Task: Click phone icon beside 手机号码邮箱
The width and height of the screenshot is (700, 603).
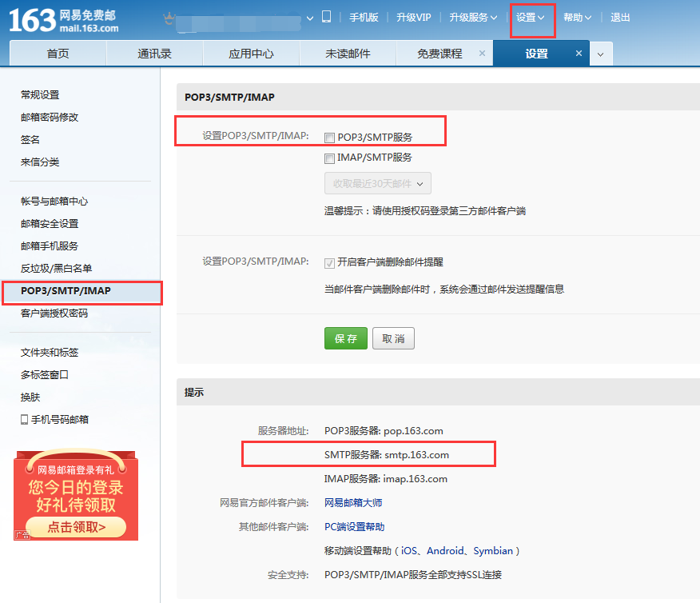Action: pos(24,419)
